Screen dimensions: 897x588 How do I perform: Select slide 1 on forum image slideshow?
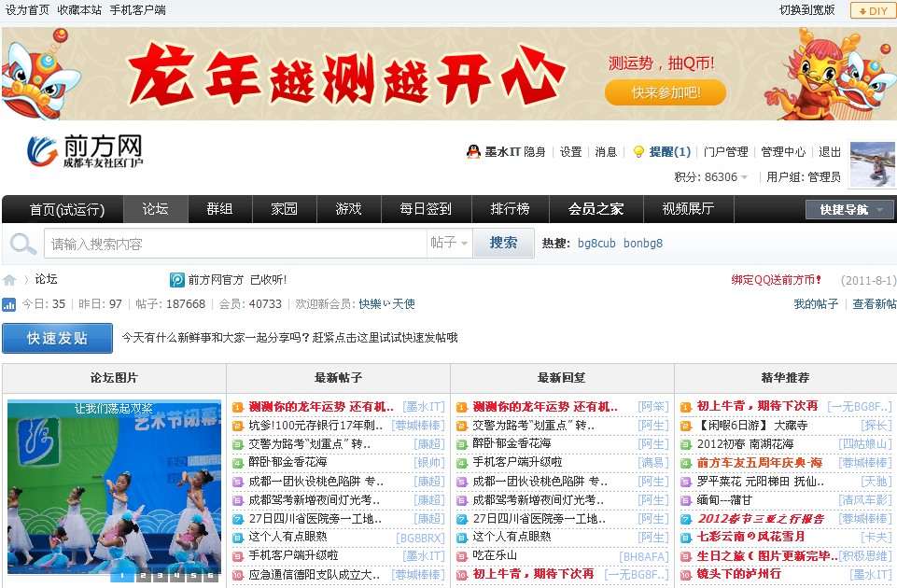pyautogui.click(x=121, y=576)
